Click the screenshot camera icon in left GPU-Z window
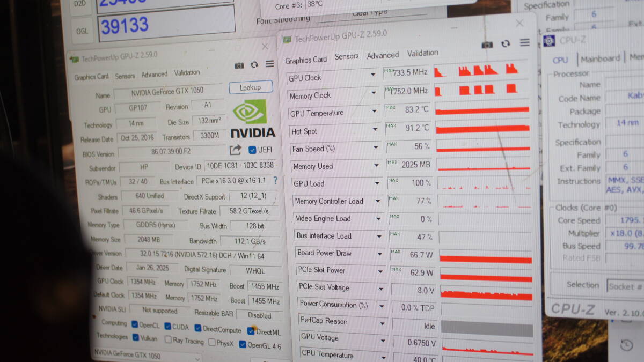The width and height of the screenshot is (644, 362). point(239,65)
